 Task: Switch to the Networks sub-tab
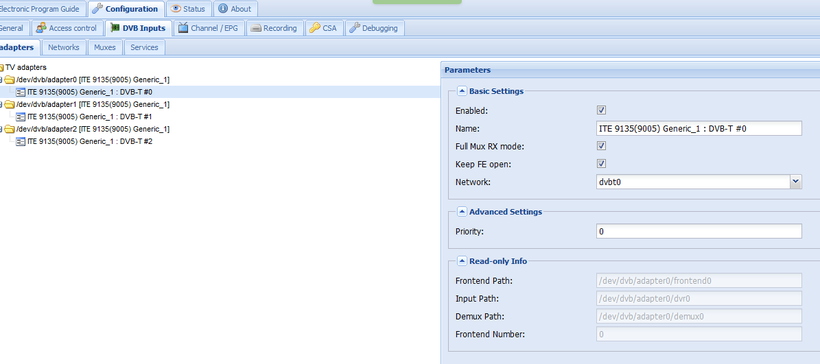coord(64,48)
